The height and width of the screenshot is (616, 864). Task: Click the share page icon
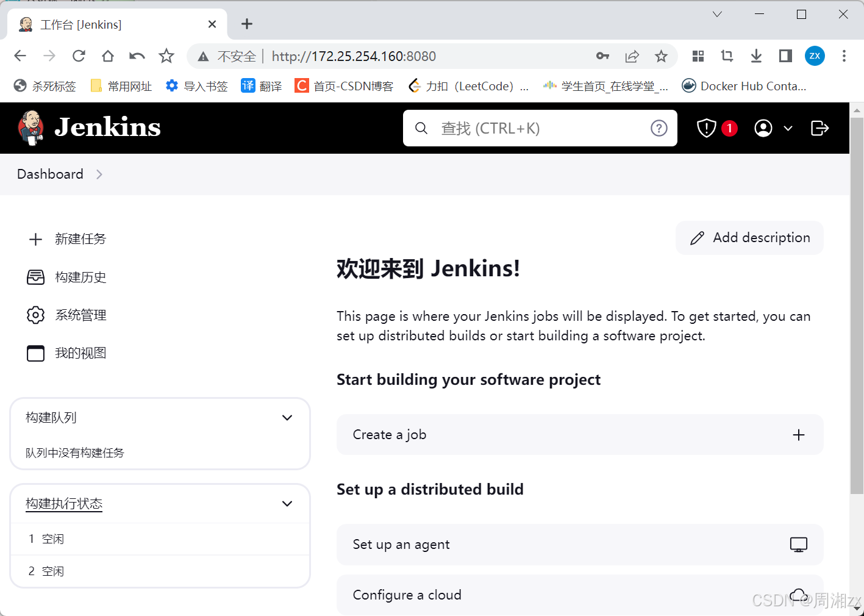tap(632, 56)
